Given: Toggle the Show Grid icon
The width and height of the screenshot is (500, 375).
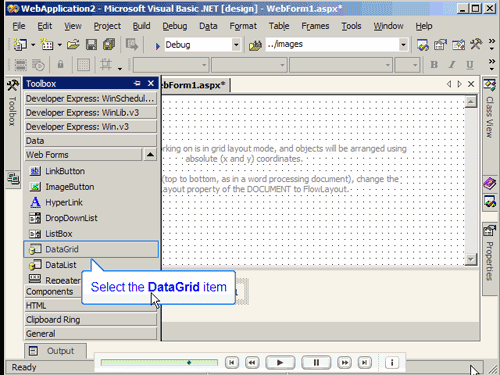Looking at the screenshot, I should (x=83, y=64).
